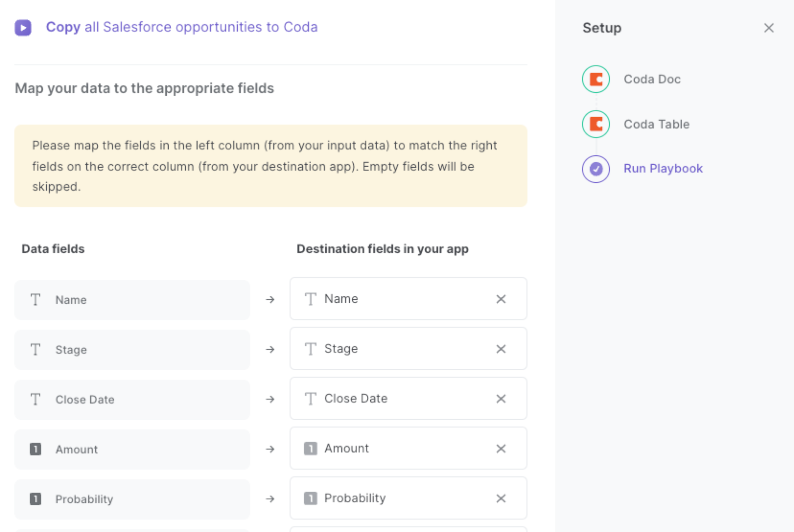Clear the Name destination field mapping

[501, 299]
